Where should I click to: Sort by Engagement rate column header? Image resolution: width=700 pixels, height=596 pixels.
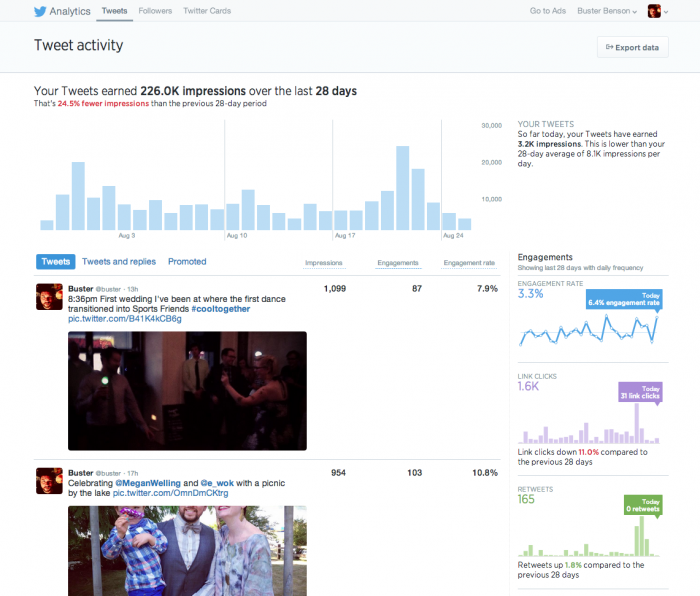click(x=469, y=263)
